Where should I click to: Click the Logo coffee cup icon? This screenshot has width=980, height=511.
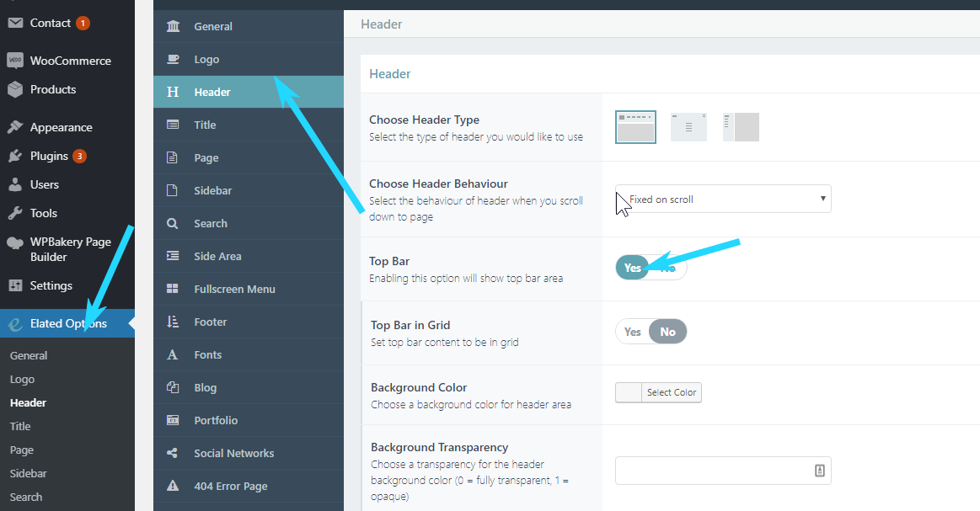tap(173, 59)
